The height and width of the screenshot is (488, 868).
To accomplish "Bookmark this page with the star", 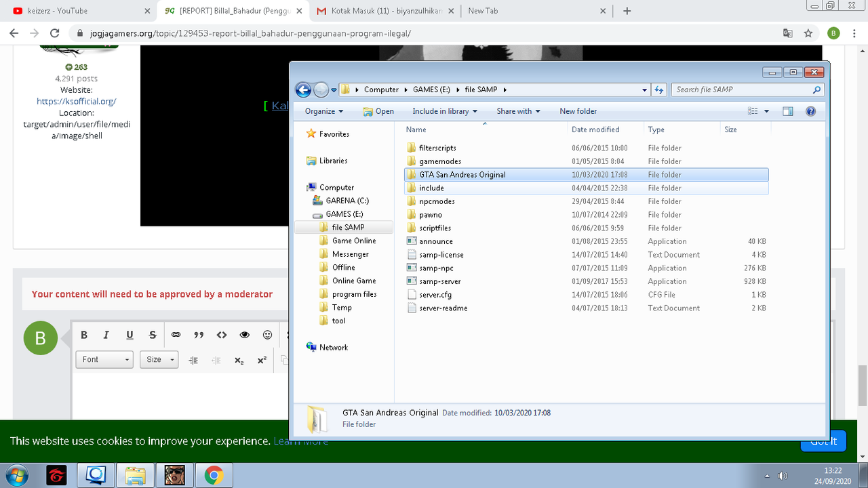I will click(x=808, y=33).
